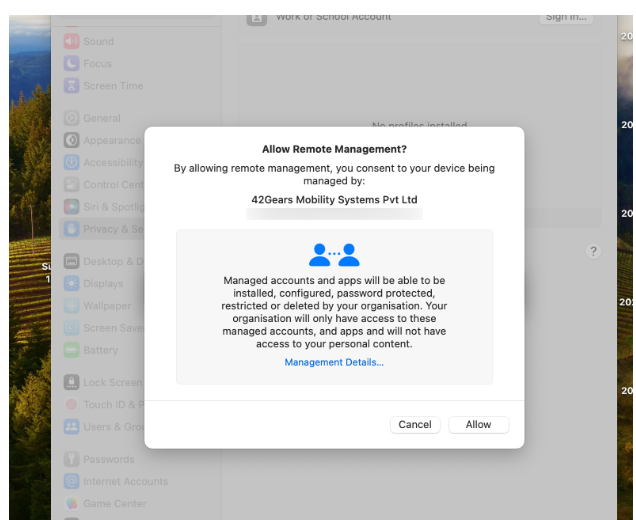Open the Passwords key icon

tap(71, 459)
